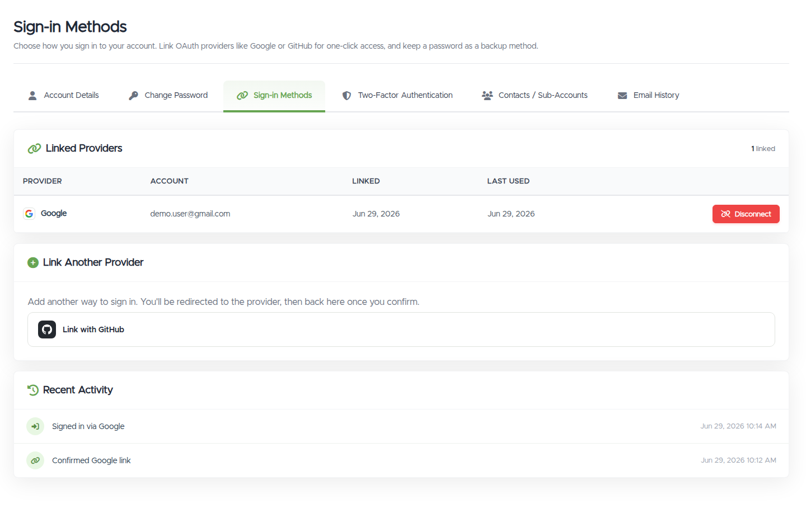The image size is (806, 532).
Task: Open Two-Factor Authentication tab
Action: [397, 96]
